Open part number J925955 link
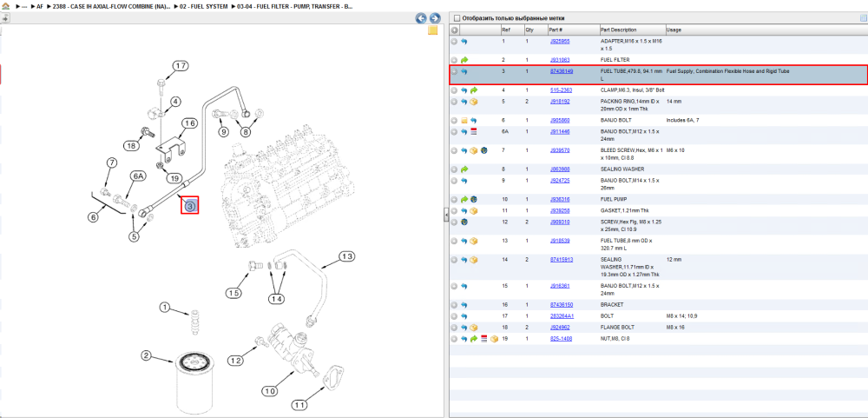The width and height of the screenshot is (868, 418). [x=560, y=42]
